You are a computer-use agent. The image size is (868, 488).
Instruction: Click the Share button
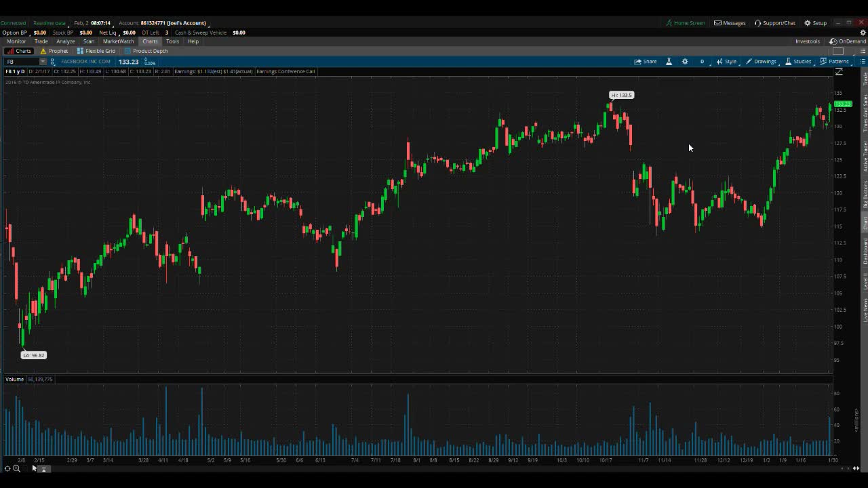click(646, 62)
